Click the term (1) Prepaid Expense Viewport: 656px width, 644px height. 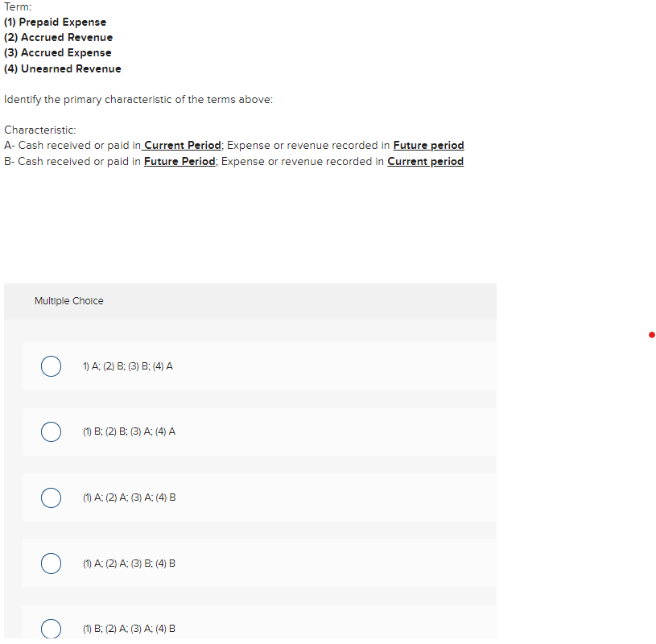click(55, 22)
